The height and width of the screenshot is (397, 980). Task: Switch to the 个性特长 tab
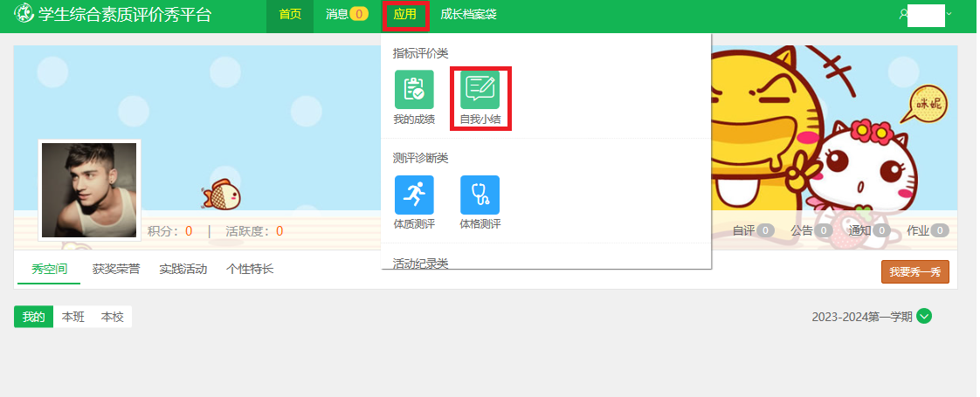(250, 269)
